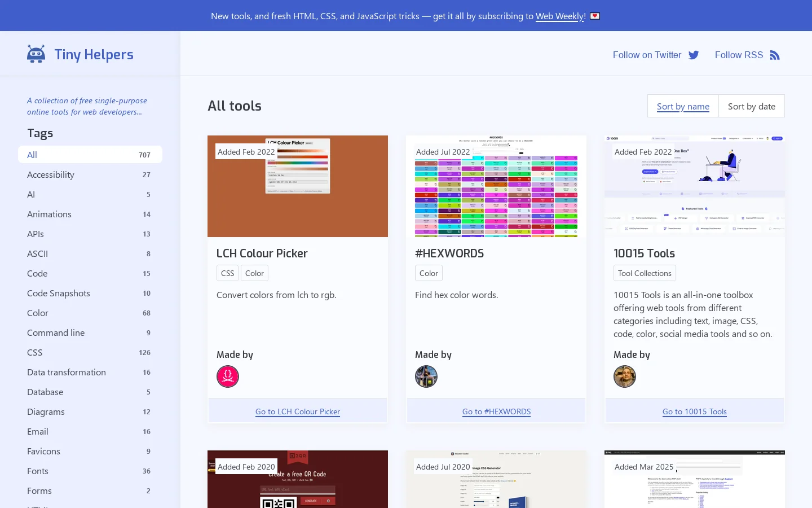Open the Web Weekly subscription link
This screenshot has height=508, width=812.
[561, 16]
